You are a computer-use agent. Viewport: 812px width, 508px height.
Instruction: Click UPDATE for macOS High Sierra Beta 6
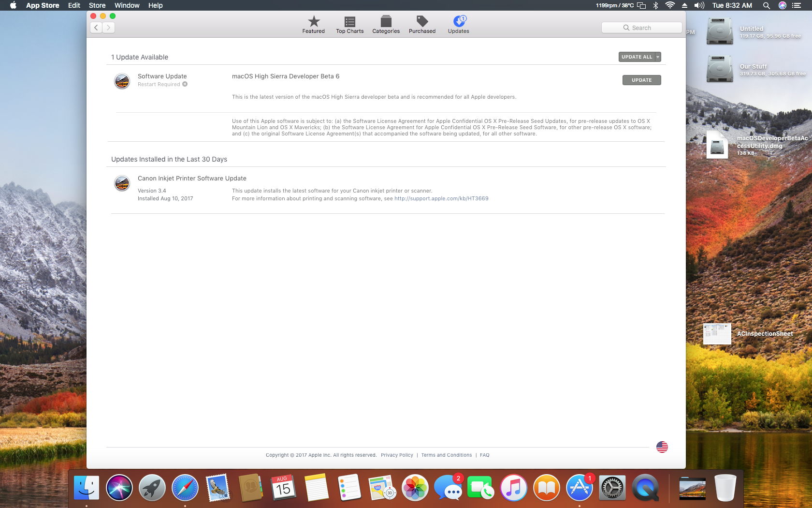[x=641, y=80]
